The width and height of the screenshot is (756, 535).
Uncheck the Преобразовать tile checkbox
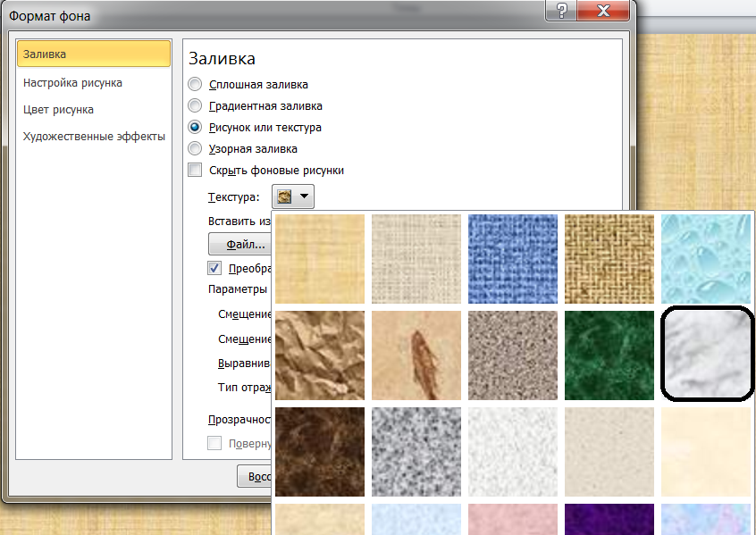pyautogui.click(x=214, y=268)
